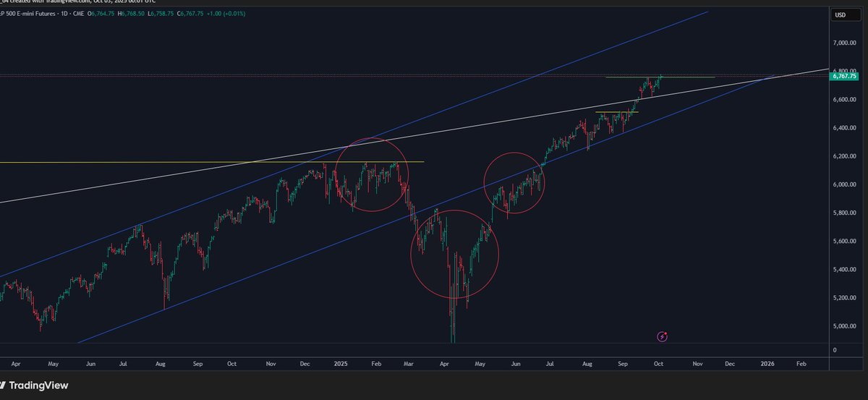Click the 5,600.00 price axis label
The height and width of the screenshot is (400, 868).
[845, 241]
